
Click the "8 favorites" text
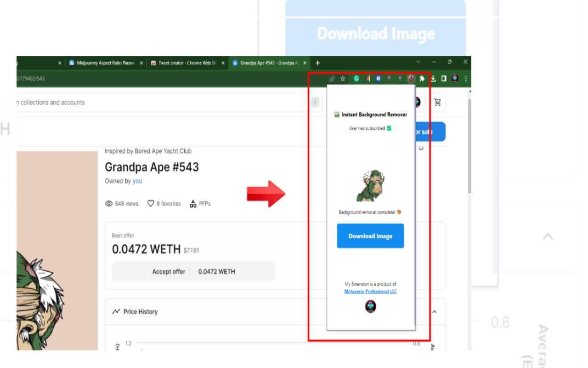[x=169, y=203]
